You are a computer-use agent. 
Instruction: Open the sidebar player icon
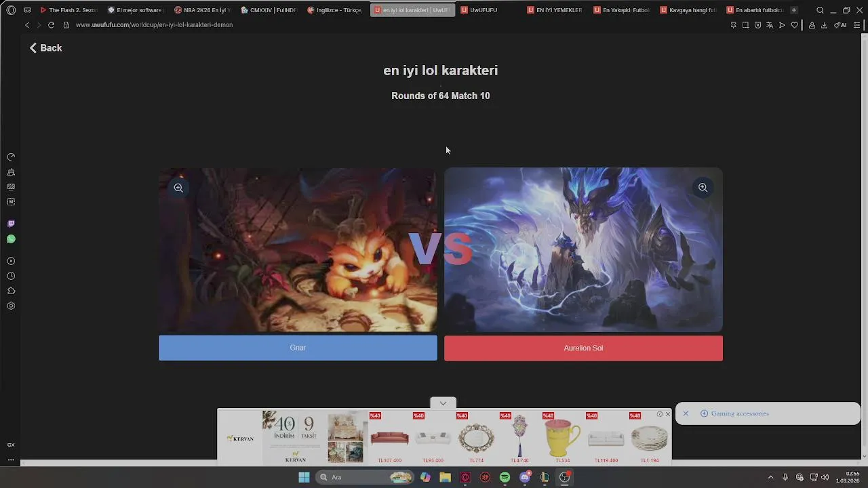11,261
